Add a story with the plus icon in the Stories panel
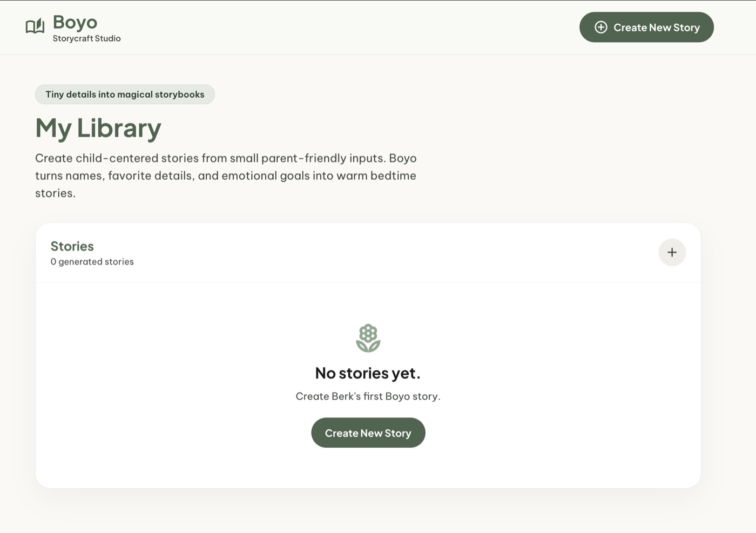The image size is (756, 533). coord(672,252)
